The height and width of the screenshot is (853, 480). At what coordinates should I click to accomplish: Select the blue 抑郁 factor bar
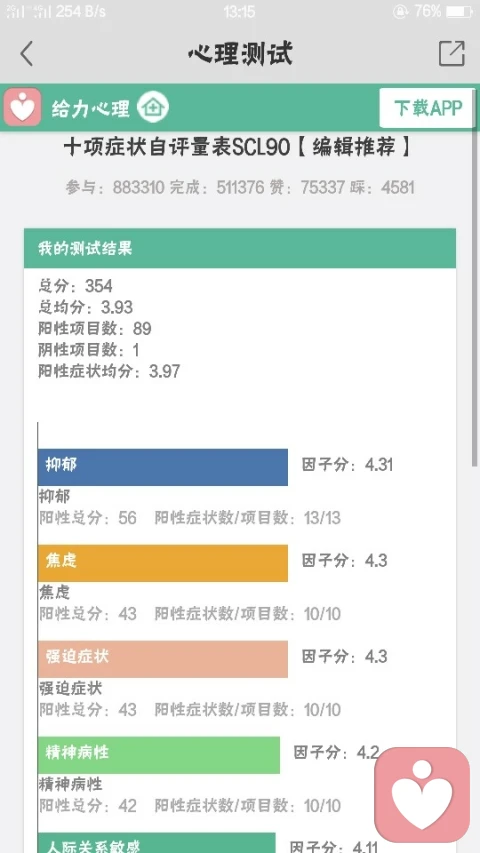click(163, 467)
